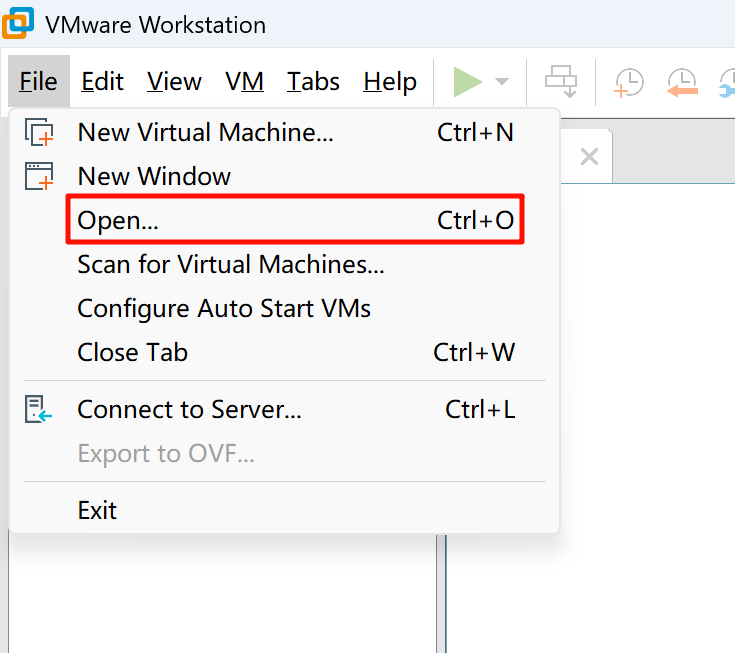Open the File menu

click(x=38, y=82)
